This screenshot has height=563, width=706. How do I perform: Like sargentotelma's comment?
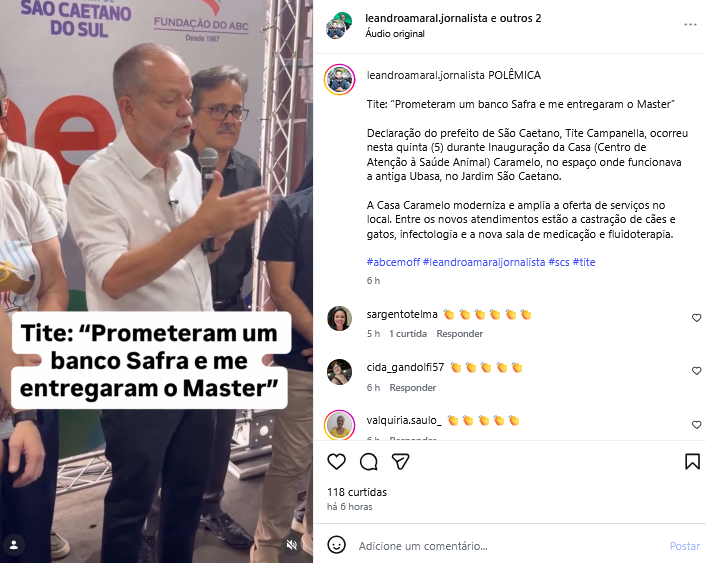696,318
